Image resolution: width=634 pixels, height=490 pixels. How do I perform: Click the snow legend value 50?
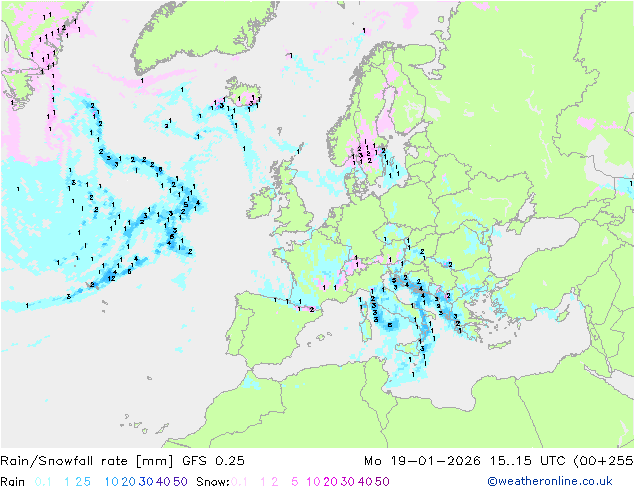point(382,482)
